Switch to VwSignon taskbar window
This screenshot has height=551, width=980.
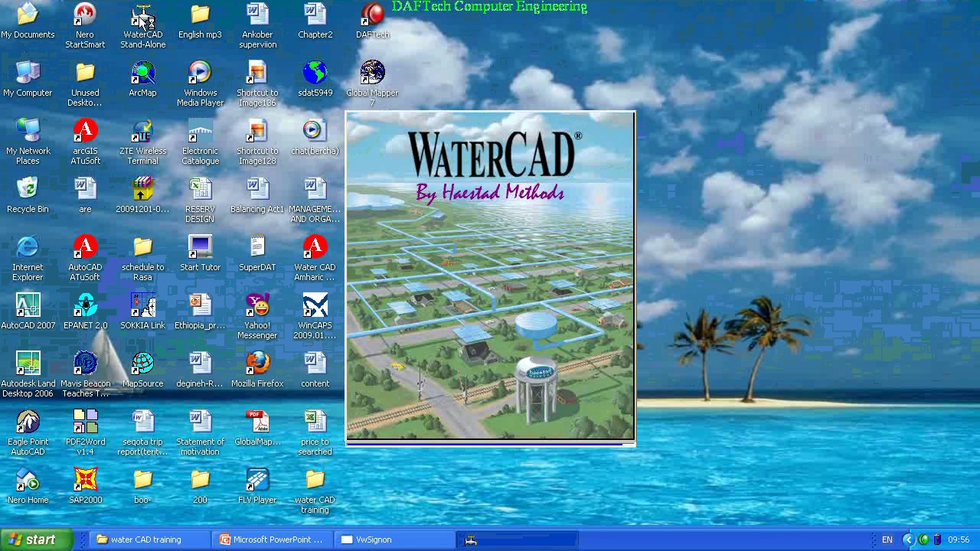coord(395,540)
